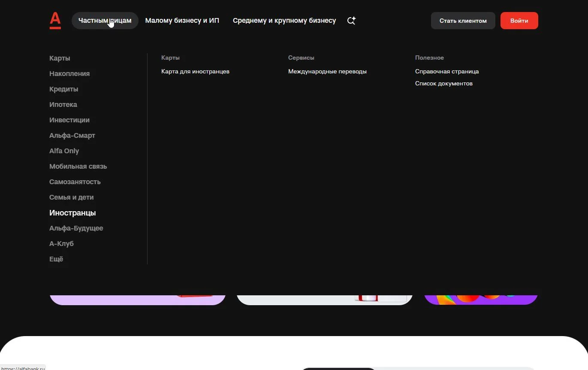
Task: Click the lilac promo card below menu
Action: (x=138, y=300)
